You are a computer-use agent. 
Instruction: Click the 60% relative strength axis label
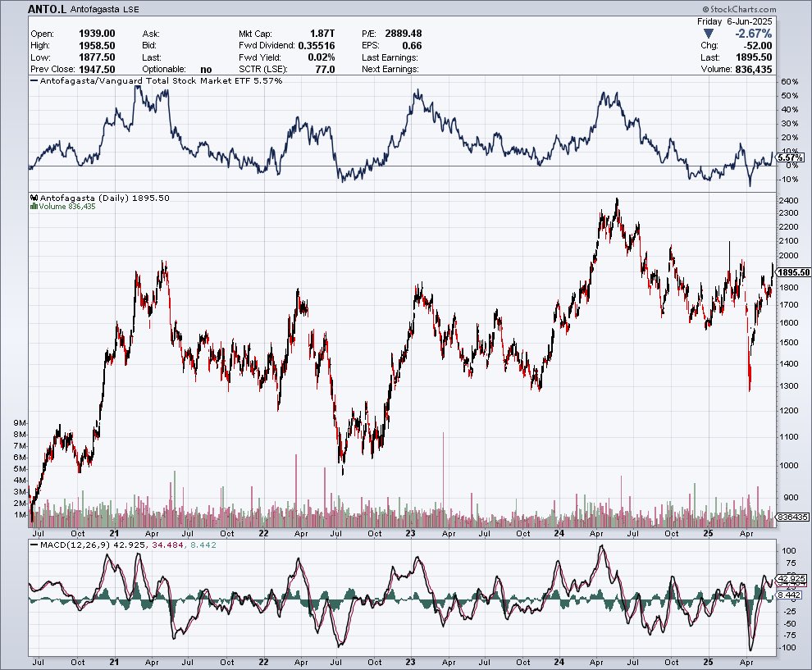pyautogui.click(x=789, y=82)
